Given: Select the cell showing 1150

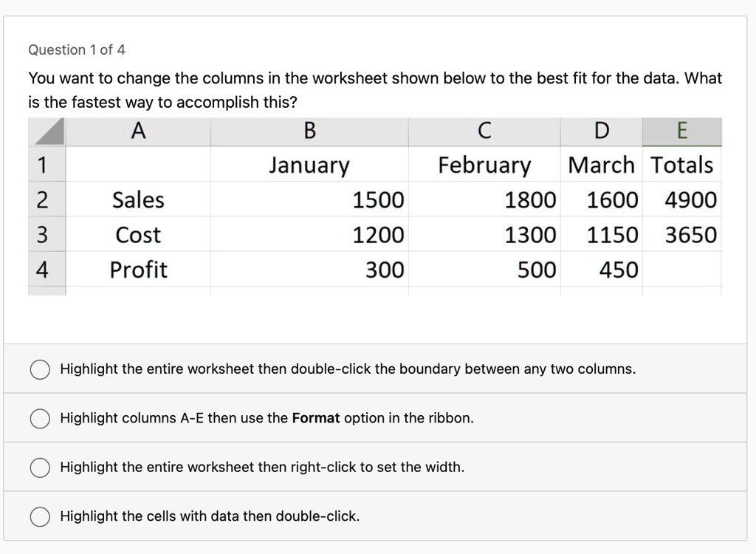Looking at the screenshot, I should (601, 235).
